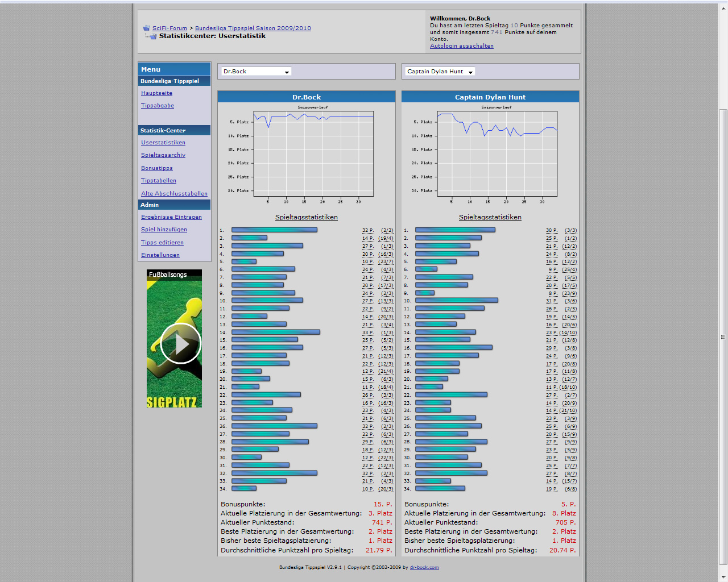Screen dimensions: 728x582
Task: View Alte Abschlusstabellen
Action: (x=174, y=194)
